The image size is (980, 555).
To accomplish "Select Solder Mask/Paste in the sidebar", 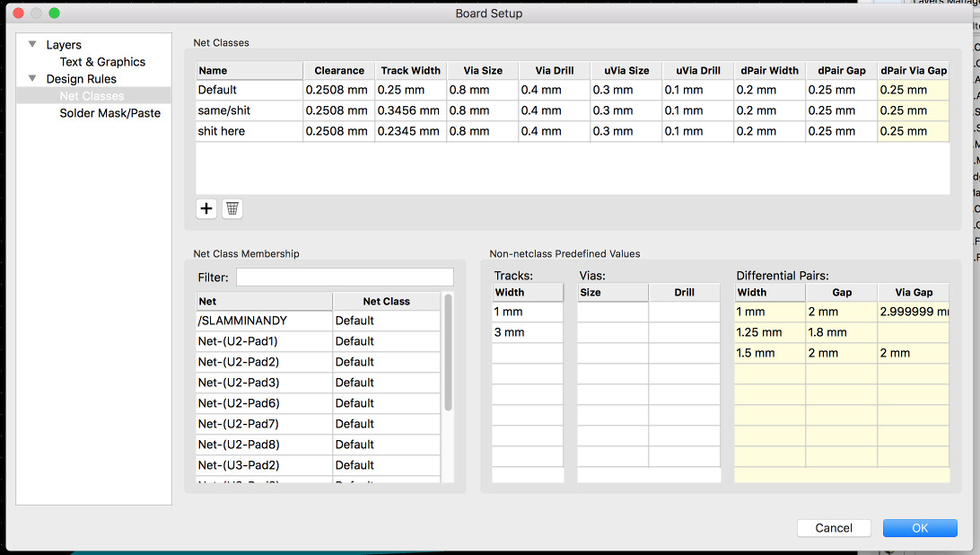I will point(109,113).
